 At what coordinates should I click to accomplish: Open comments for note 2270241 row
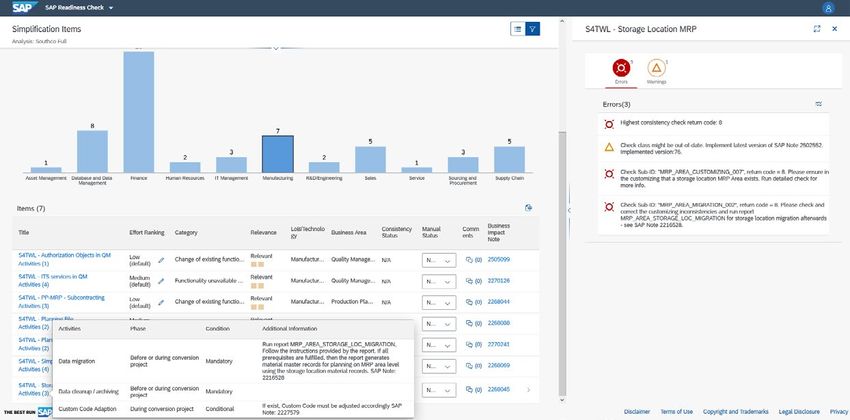coord(474,345)
